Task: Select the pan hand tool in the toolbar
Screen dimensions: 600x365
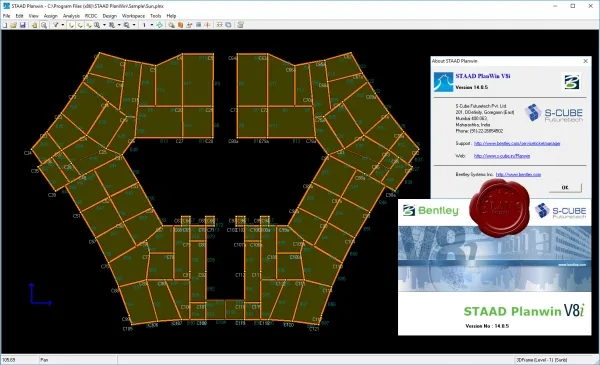Action: 34,25
